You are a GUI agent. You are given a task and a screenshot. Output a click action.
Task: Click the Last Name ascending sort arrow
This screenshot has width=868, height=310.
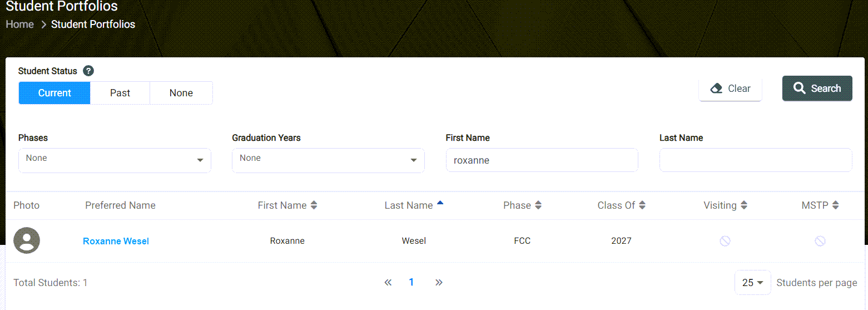[440, 203]
